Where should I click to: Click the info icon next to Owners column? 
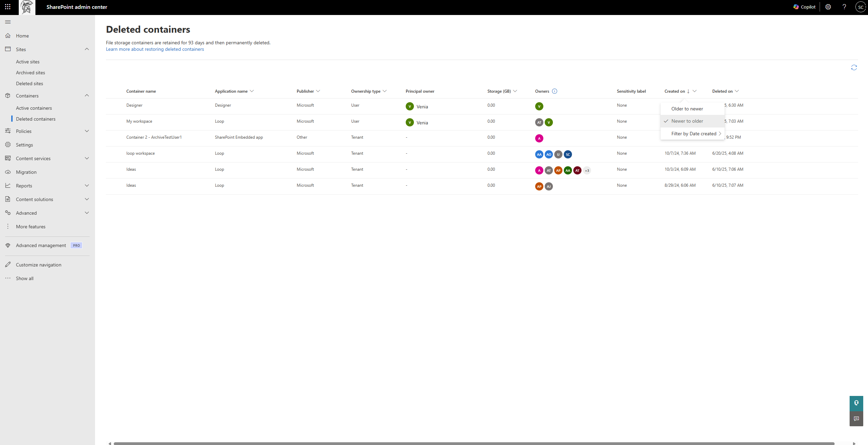pos(554,91)
